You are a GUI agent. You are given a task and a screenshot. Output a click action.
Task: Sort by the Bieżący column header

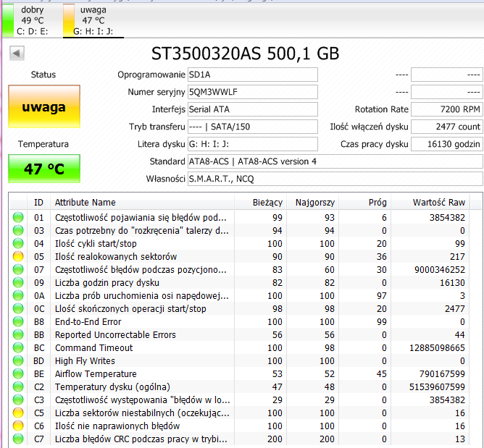261,202
